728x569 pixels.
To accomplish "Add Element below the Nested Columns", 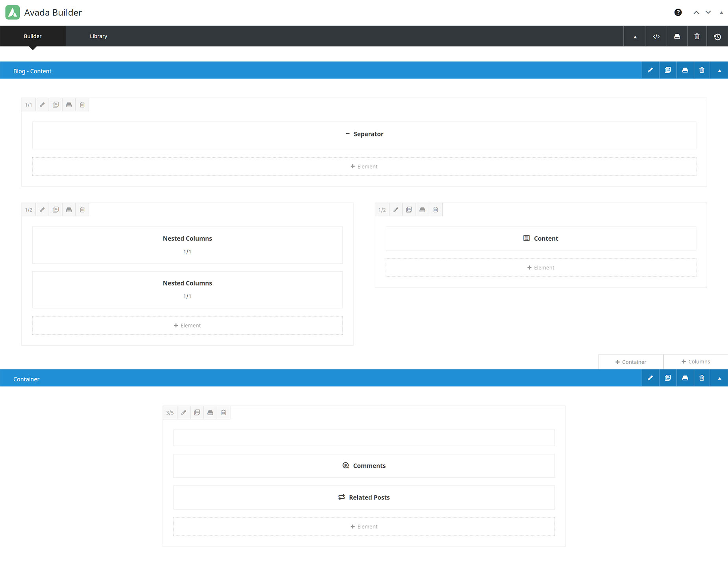I will point(187,326).
